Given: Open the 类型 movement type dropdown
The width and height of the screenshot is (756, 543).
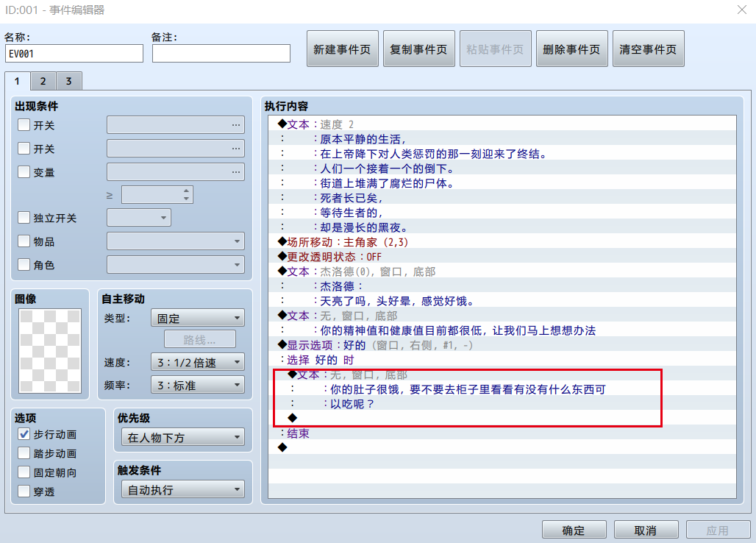Looking at the screenshot, I should point(198,319).
